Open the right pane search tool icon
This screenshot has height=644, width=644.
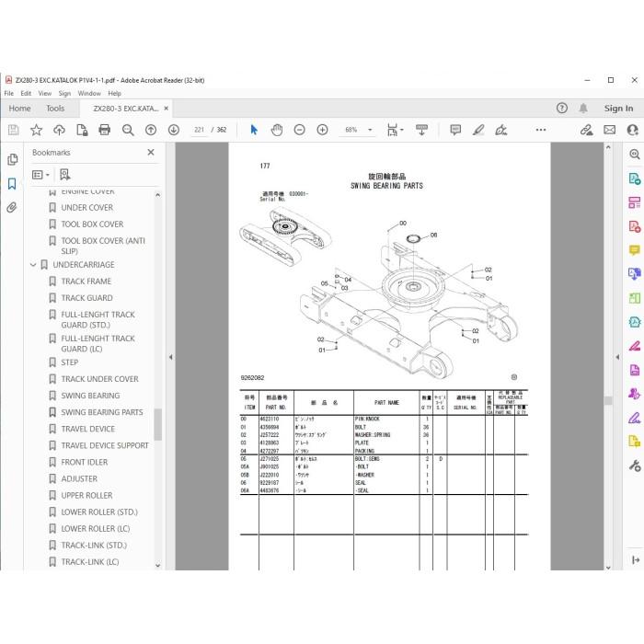(x=635, y=155)
